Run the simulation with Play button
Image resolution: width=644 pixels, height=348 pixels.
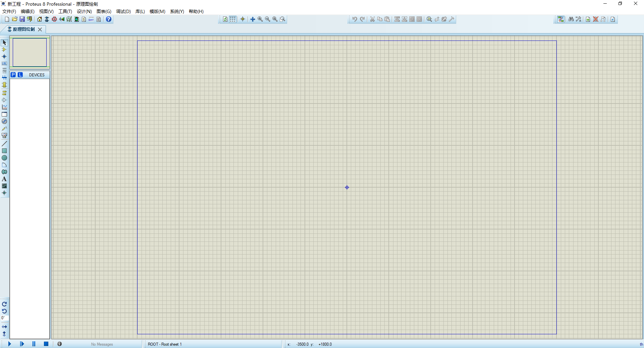[10, 344]
